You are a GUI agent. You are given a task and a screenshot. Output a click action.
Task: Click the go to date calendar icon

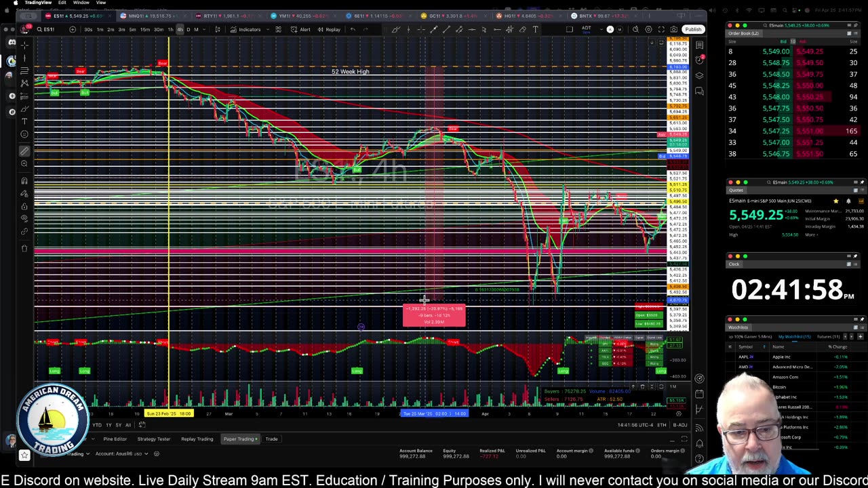tap(142, 425)
